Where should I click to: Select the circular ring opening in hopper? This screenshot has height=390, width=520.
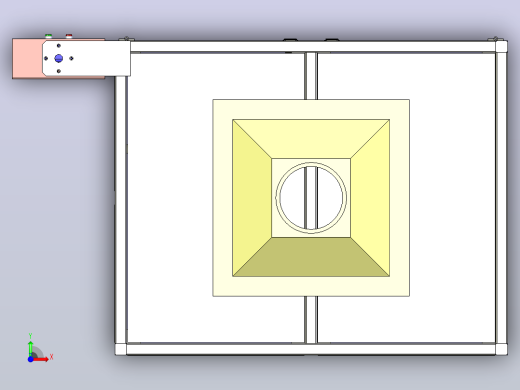311,198
